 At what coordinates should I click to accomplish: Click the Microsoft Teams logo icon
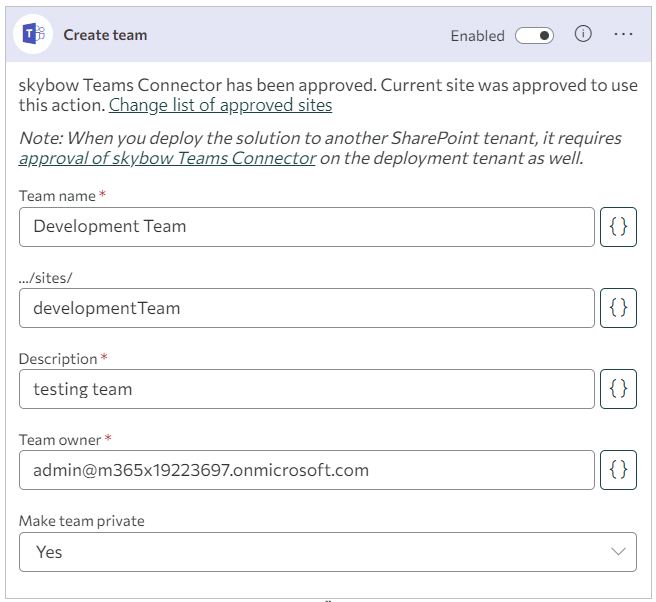coord(33,34)
